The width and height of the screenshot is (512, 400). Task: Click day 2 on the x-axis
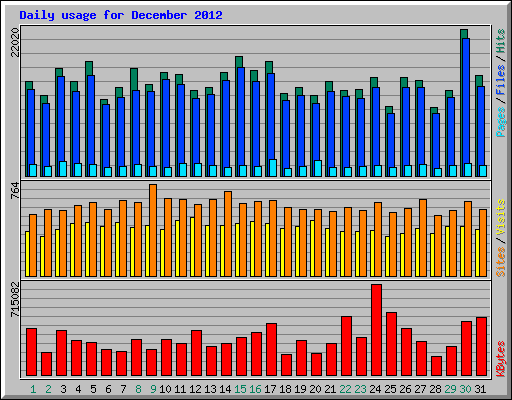48,389
